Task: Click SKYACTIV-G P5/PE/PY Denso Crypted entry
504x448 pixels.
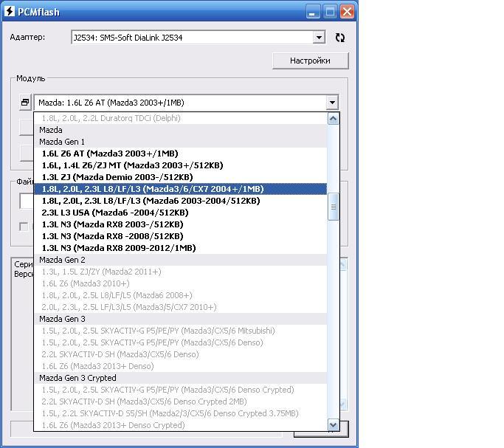Action: point(180,390)
